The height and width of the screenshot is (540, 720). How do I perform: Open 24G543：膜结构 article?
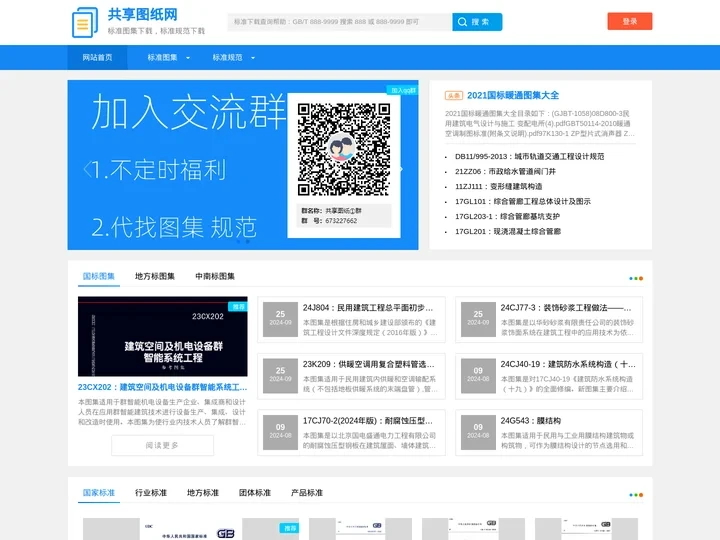530,421
